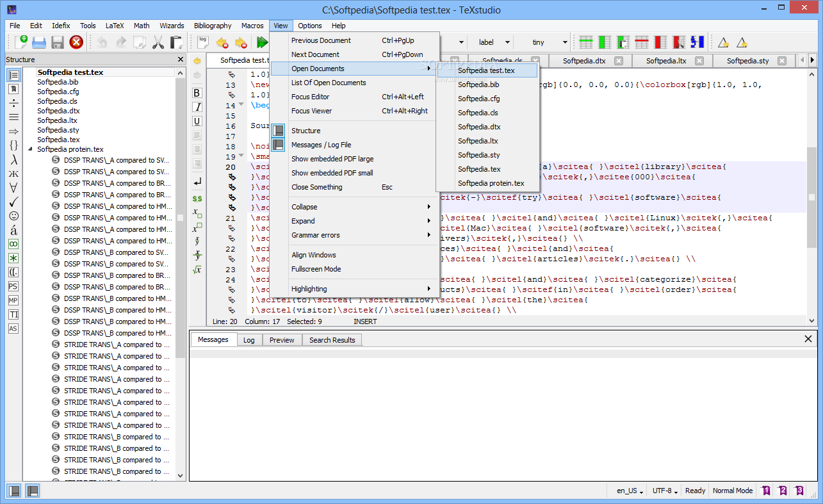Click the green double-arrow build and view icon
The width and height of the screenshot is (823, 504).
tap(262, 42)
